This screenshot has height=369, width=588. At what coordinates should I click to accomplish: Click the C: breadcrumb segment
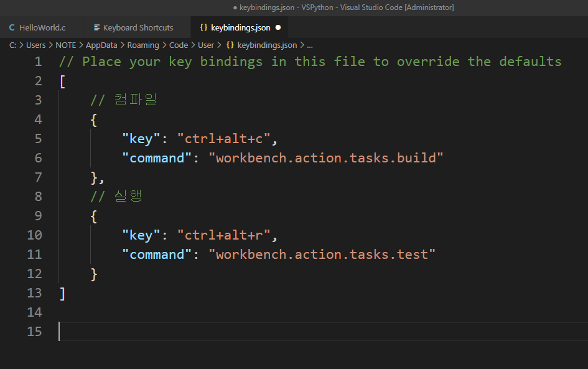[12, 45]
